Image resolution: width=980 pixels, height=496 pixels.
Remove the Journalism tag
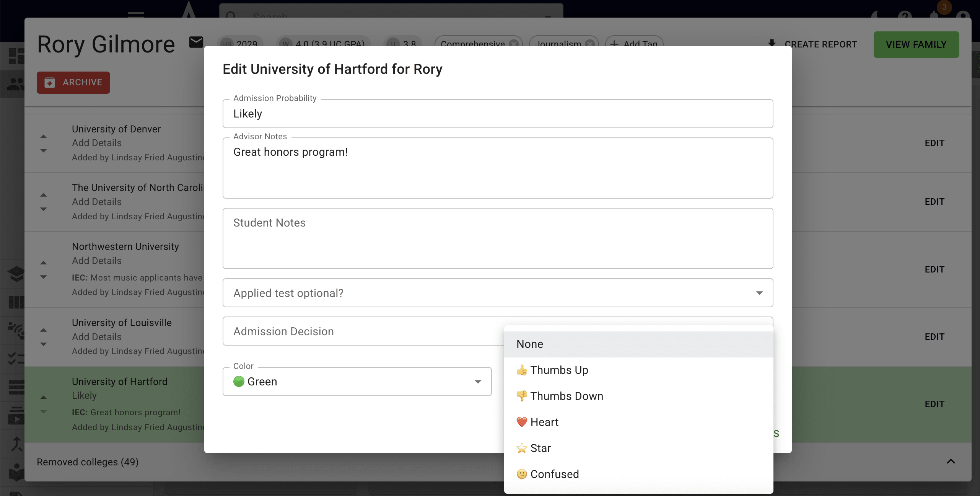point(590,44)
